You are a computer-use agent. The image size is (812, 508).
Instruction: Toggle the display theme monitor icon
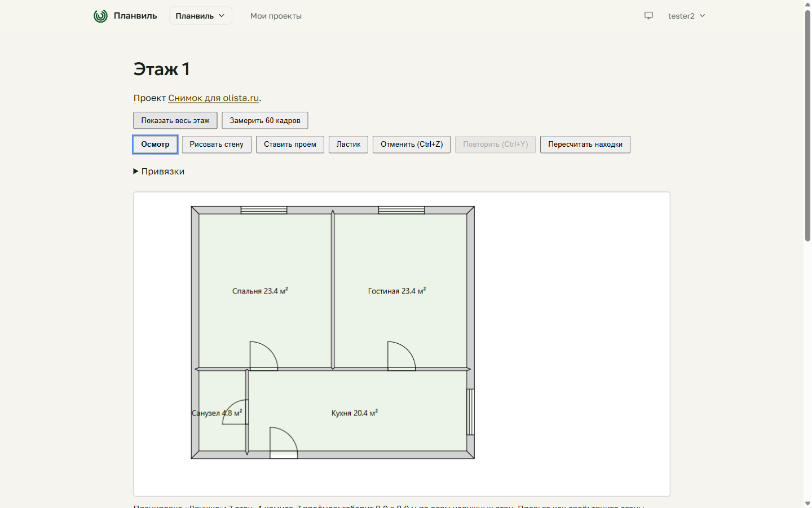[x=649, y=16]
